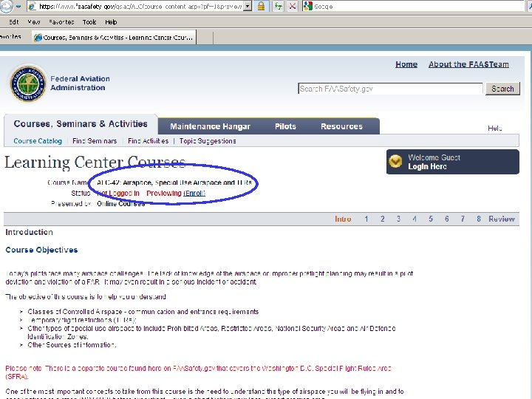Screen dimensions: 532x399
Task: Select Courses, Seminars & Activities tab
Action: [81, 124]
